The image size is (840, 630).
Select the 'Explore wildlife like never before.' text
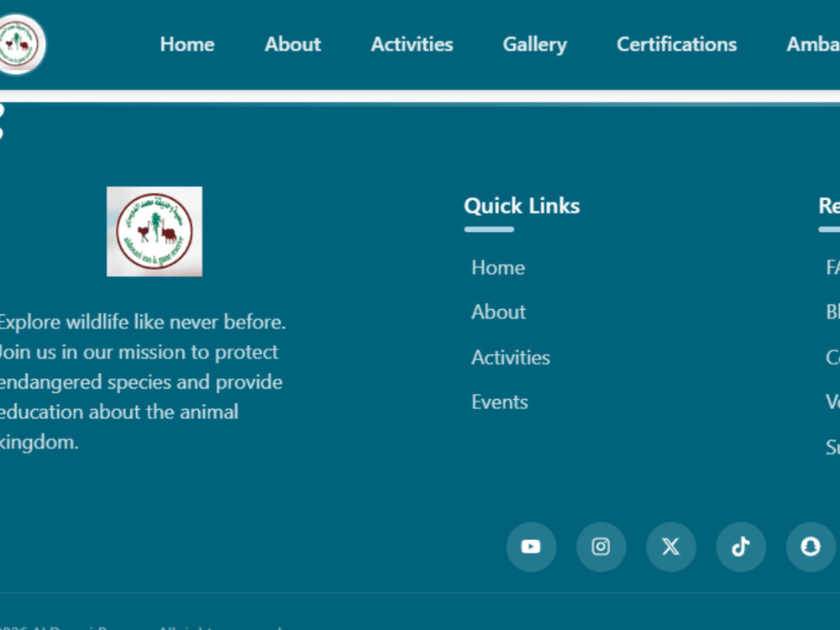(x=143, y=322)
